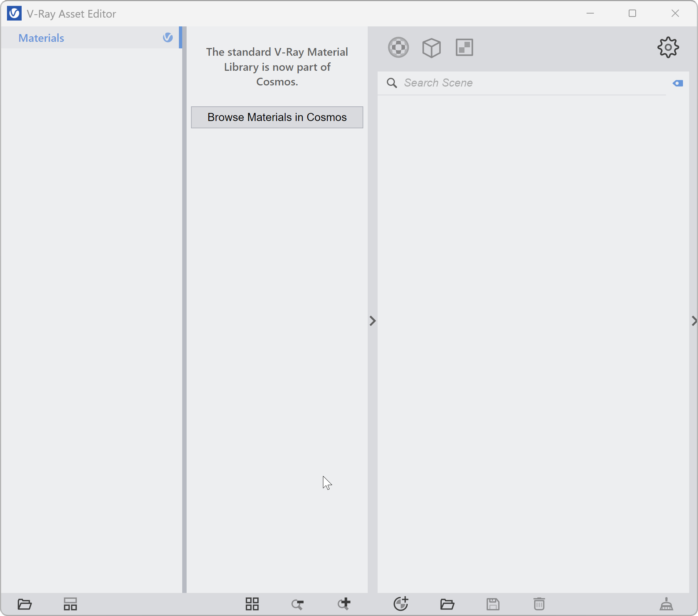Viewport: 698px width, 616px height.
Task: Collapse the library panel with chevron
Action: point(372,321)
